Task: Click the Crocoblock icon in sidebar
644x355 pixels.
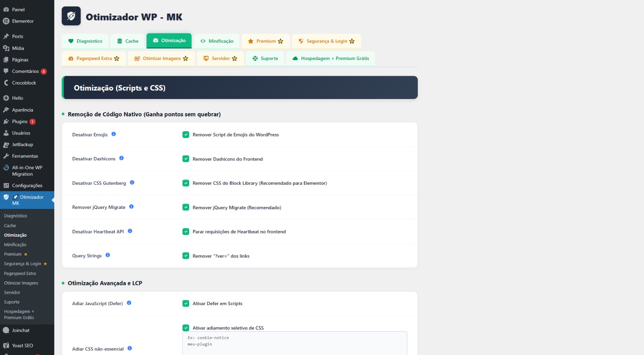Action: pyautogui.click(x=6, y=83)
